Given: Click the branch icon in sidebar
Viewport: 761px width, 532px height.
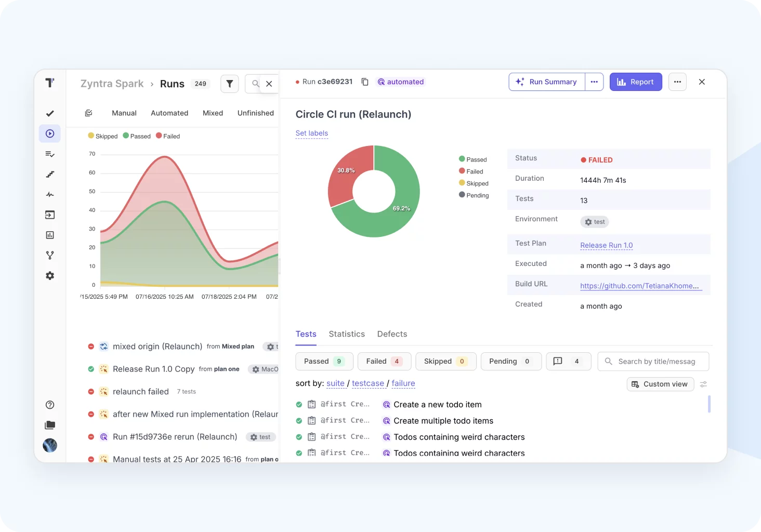Looking at the screenshot, I should (50, 256).
